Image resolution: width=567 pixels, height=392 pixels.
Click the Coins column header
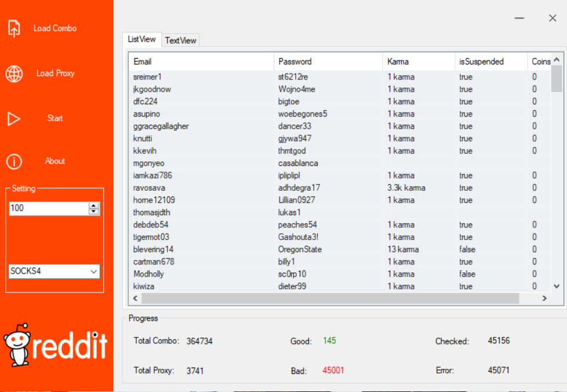click(x=540, y=61)
